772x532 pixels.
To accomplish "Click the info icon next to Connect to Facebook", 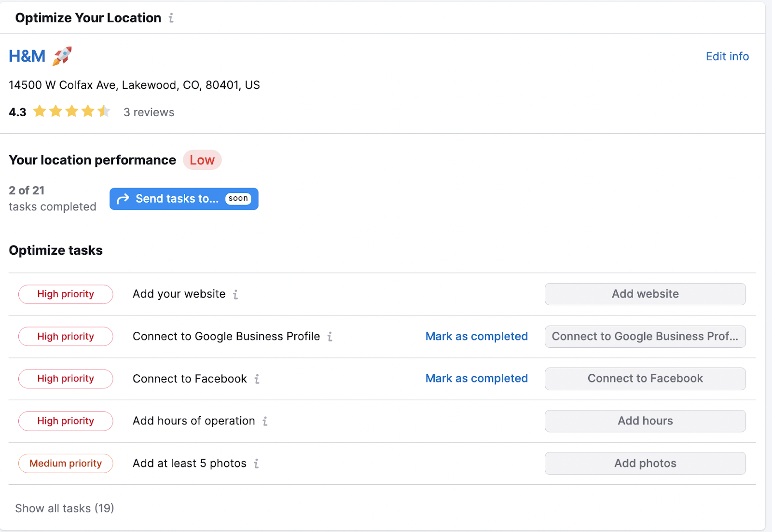I will coord(257,379).
